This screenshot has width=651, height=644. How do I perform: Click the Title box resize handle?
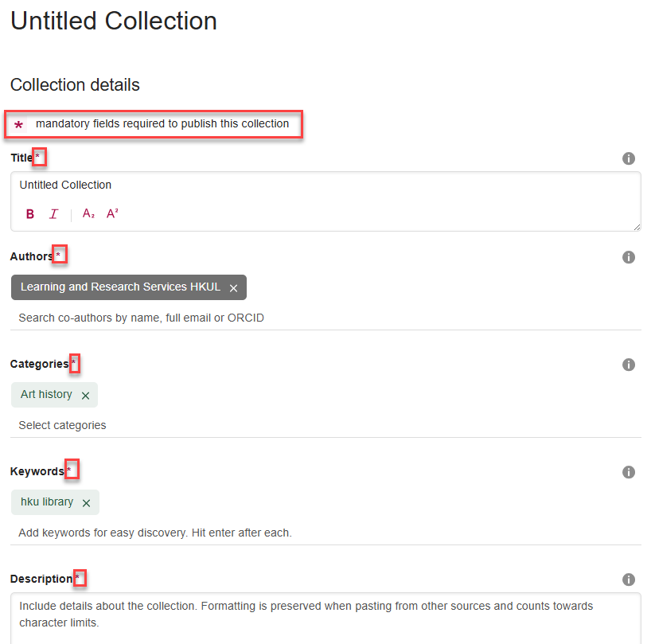pos(637,227)
